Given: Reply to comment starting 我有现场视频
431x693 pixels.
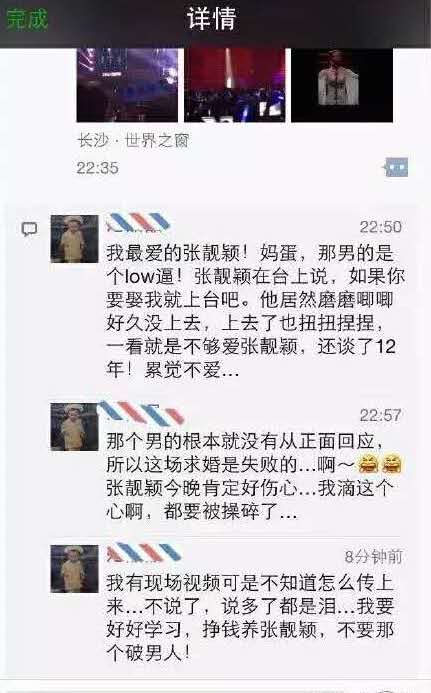Looking at the screenshot, I should tap(250, 617).
